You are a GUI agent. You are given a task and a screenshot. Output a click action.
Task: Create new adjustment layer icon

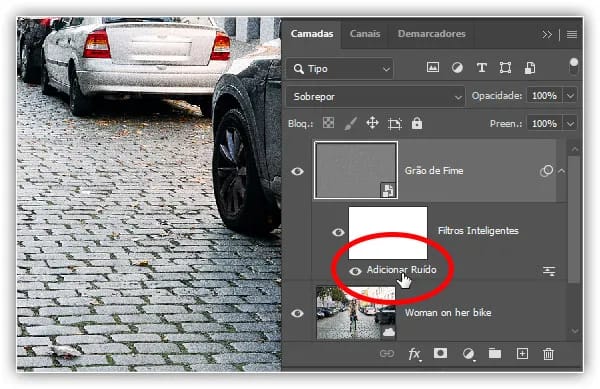[x=468, y=354]
